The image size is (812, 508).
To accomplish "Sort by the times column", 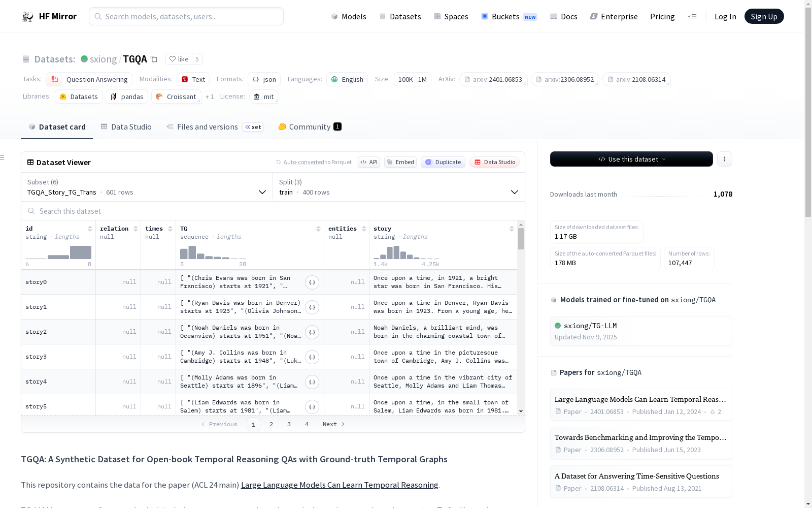I will [170, 229].
